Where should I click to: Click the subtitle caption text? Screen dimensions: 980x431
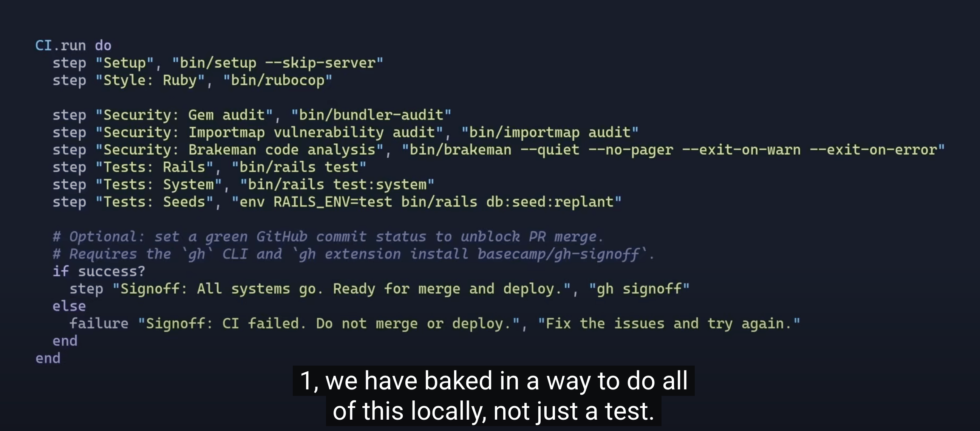point(493,396)
